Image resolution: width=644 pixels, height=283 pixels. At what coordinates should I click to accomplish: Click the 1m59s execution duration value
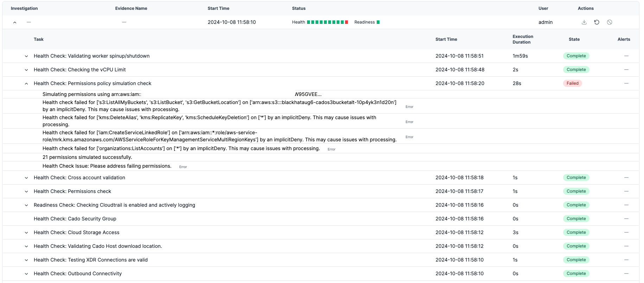(520, 56)
